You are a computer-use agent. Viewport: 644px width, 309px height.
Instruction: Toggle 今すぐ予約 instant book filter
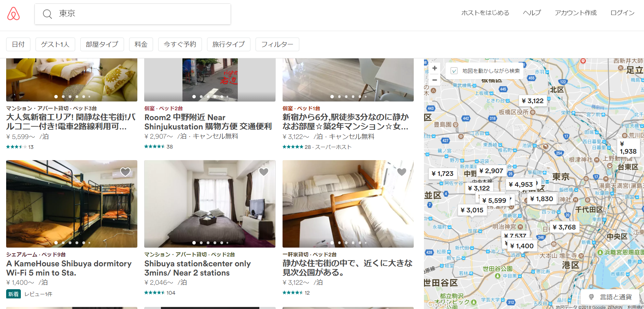[x=180, y=44]
